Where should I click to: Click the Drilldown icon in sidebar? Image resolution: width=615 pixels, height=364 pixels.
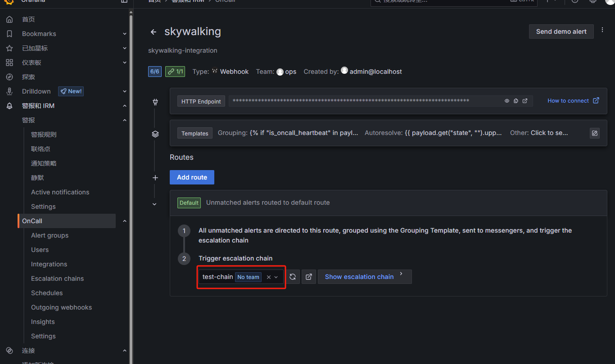click(x=9, y=91)
